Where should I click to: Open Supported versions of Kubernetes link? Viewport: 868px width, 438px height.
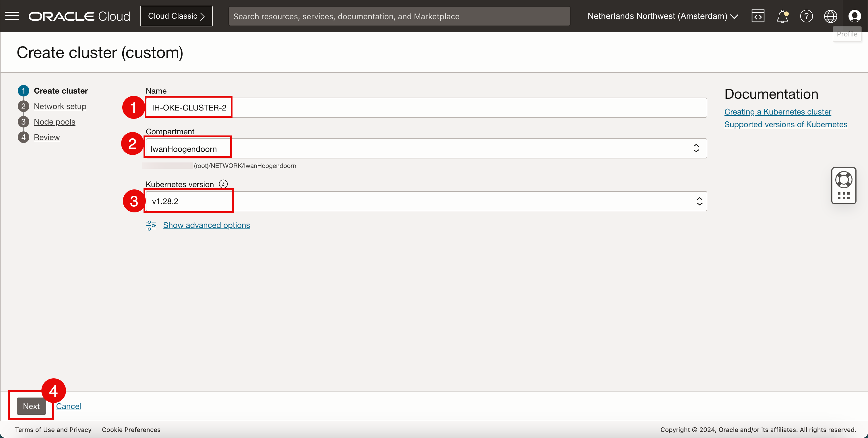point(785,124)
